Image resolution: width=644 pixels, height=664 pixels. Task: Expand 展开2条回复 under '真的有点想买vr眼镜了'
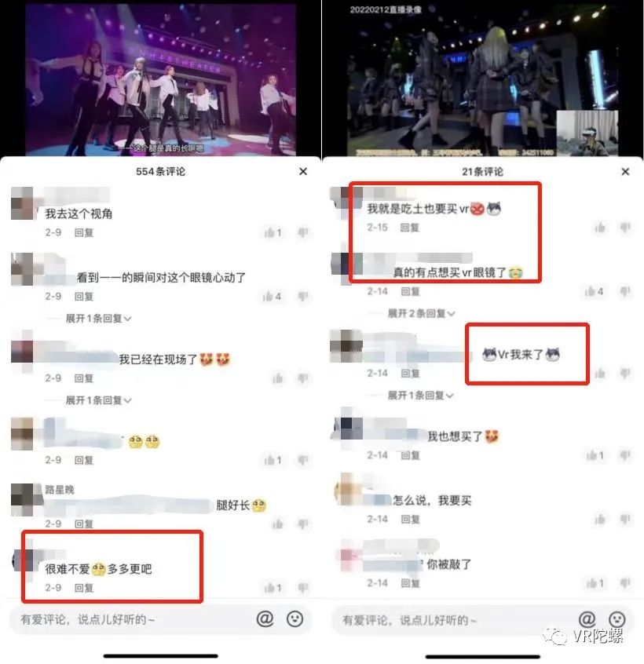point(421,313)
